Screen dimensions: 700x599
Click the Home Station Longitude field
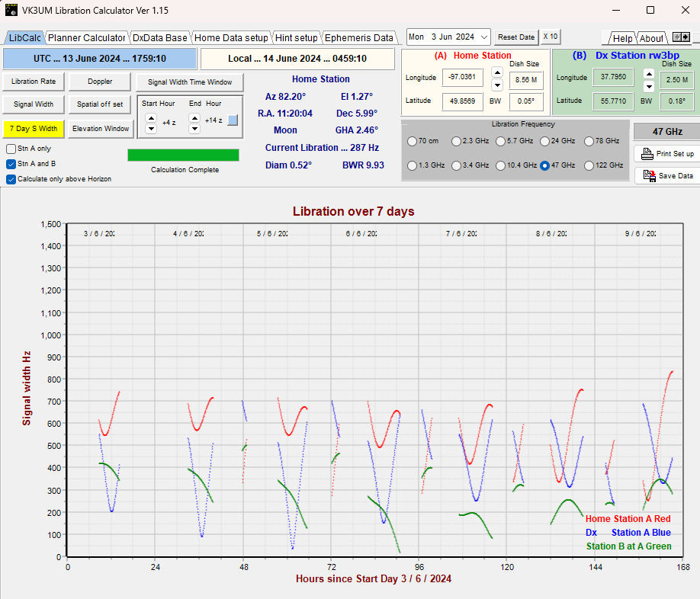coord(462,77)
